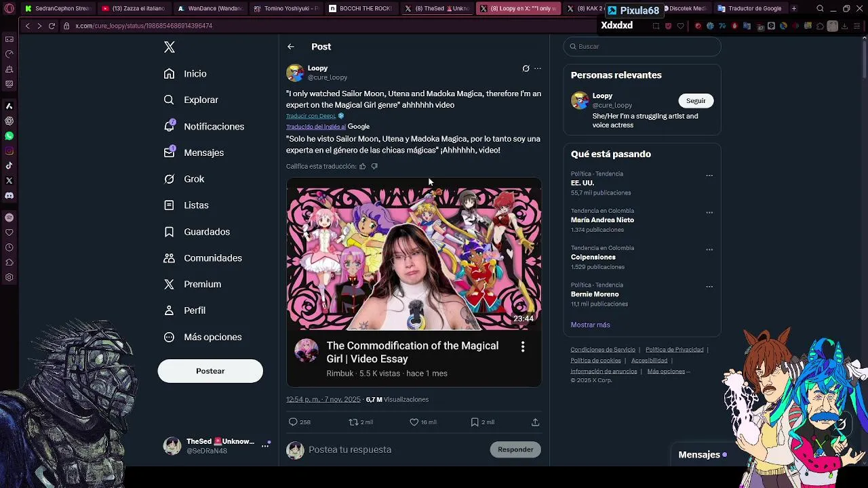Switch to the BOCCHI THE ROCK tab

tap(361, 9)
